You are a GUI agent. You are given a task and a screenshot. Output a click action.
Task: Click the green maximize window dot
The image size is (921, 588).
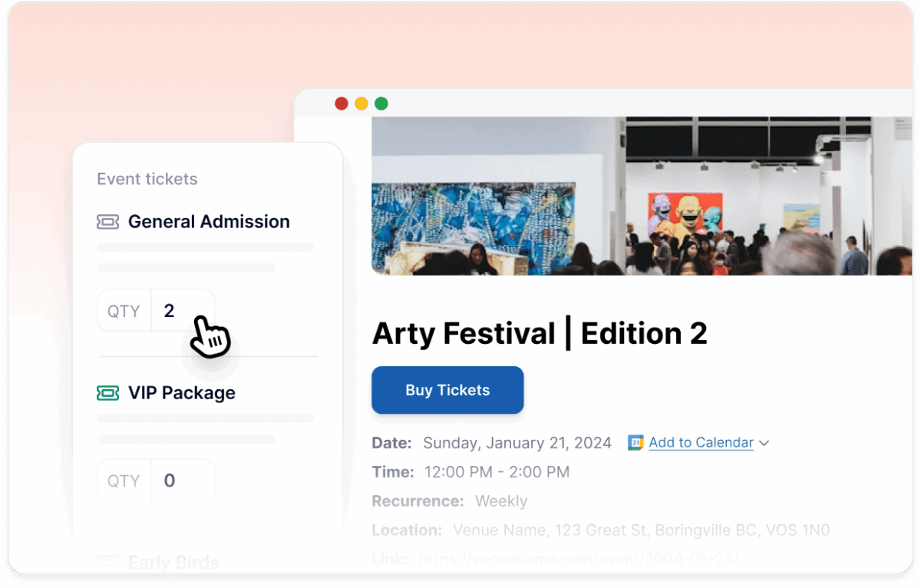tap(381, 104)
